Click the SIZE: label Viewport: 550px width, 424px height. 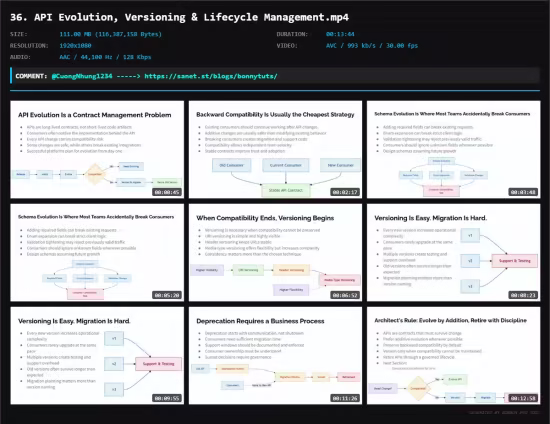point(19,34)
